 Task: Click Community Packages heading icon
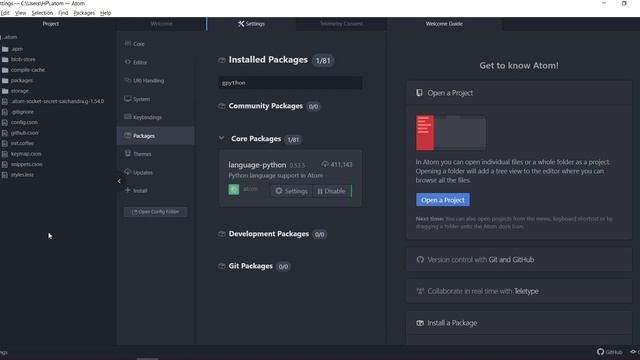[222, 106]
